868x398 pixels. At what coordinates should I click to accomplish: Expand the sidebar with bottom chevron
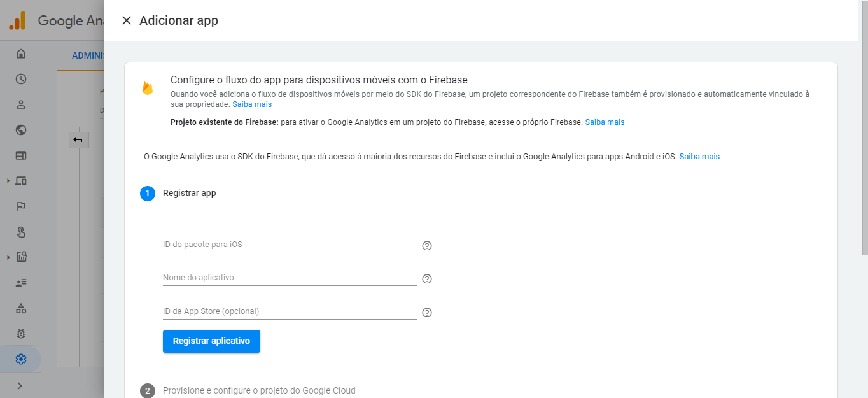point(20,385)
